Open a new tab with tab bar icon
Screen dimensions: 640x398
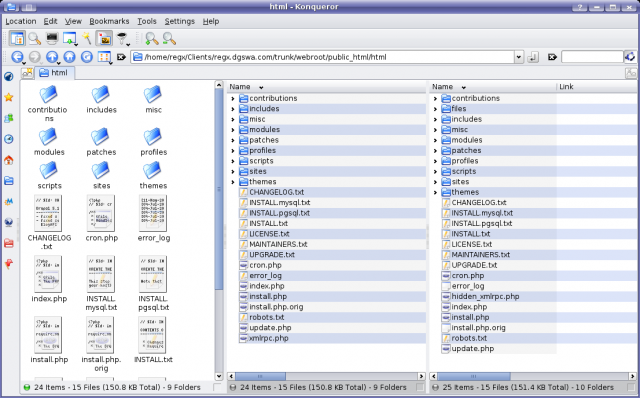27,73
